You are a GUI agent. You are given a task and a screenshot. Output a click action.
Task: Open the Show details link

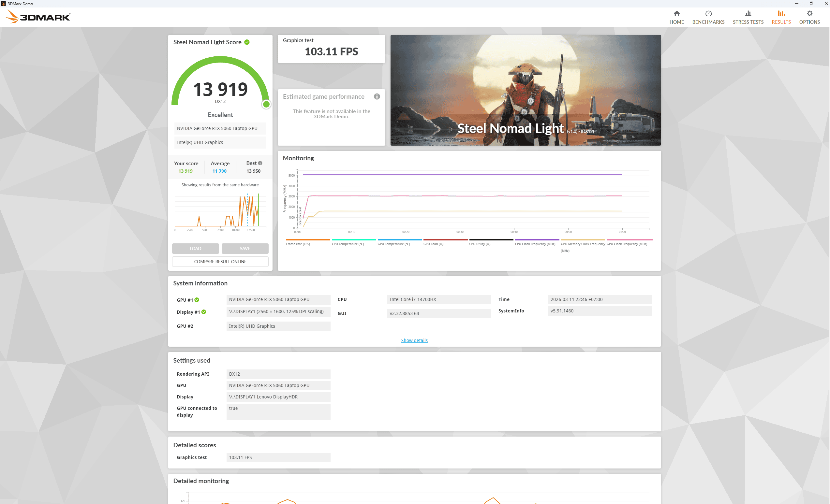coord(414,340)
